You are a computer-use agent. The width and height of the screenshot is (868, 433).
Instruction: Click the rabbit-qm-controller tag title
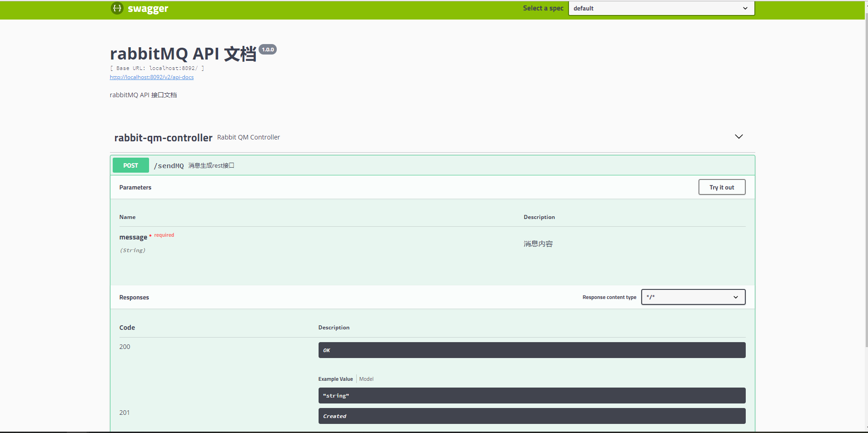(x=163, y=138)
